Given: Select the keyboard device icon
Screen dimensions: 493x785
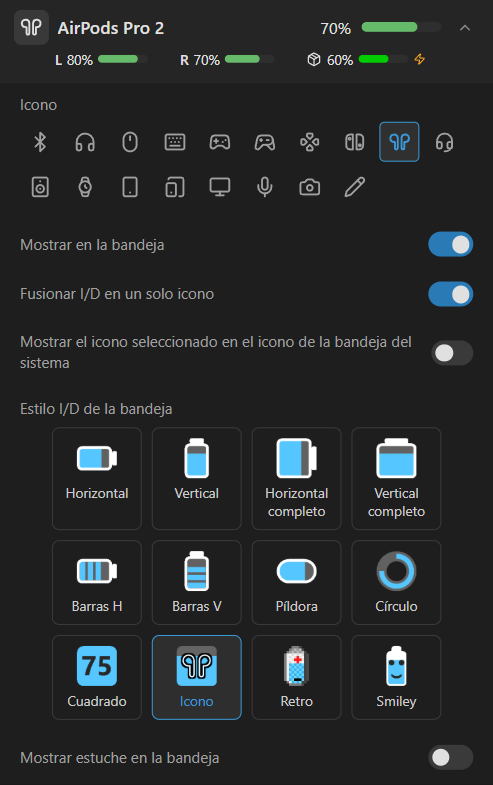Looking at the screenshot, I should pyautogui.click(x=175, y=142).
